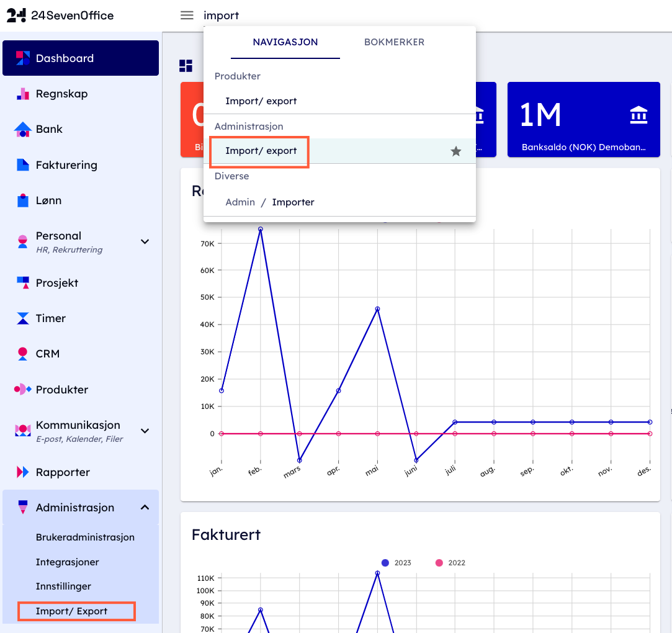Expand the Kommunikasjon submenu chevron
Image resolution: width=672 pixels, height=633 pixels.
point(145,431)
